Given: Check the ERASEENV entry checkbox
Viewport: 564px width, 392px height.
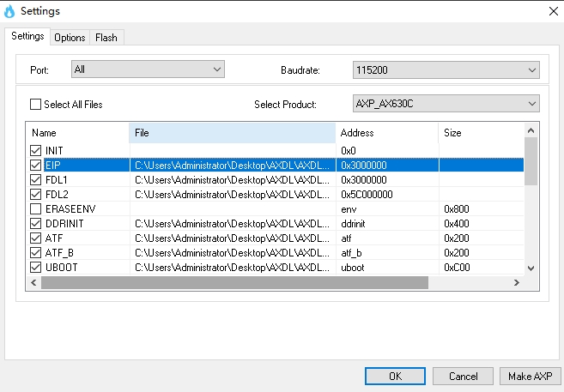Looking at the screenshot, I should point(35,208).
